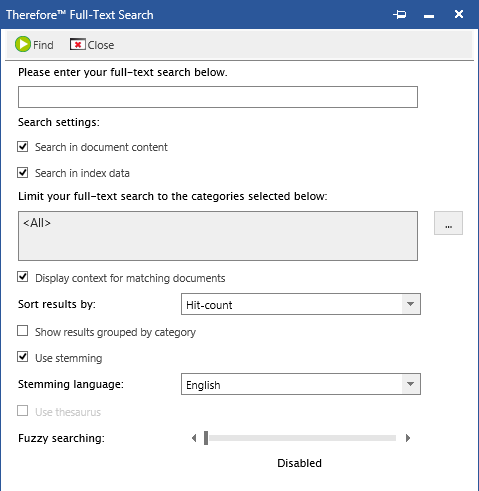Image resolution: width=479 pixels, height=491 pixels.
Task: Click the fuzzy searching left arrow
Action: [194, 438]
